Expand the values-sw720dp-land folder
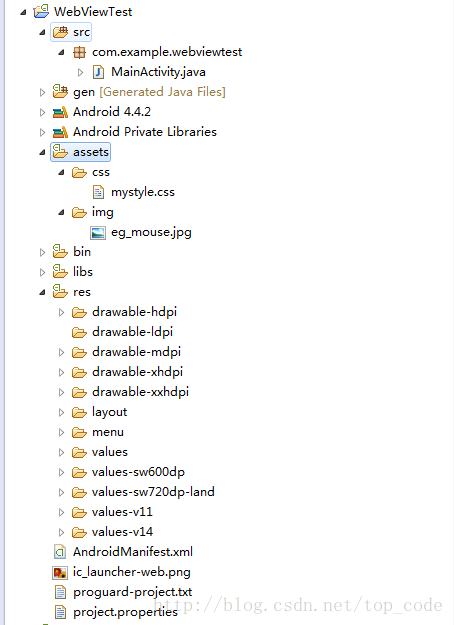454x625 pixels. click(61, 492)
